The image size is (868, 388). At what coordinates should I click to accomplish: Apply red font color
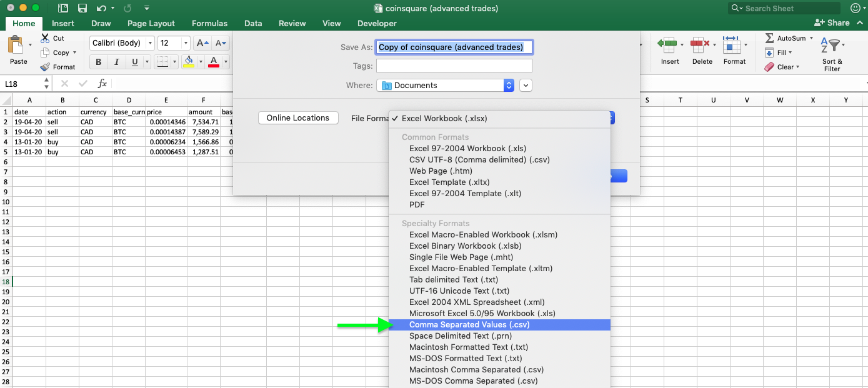[214, 62]
